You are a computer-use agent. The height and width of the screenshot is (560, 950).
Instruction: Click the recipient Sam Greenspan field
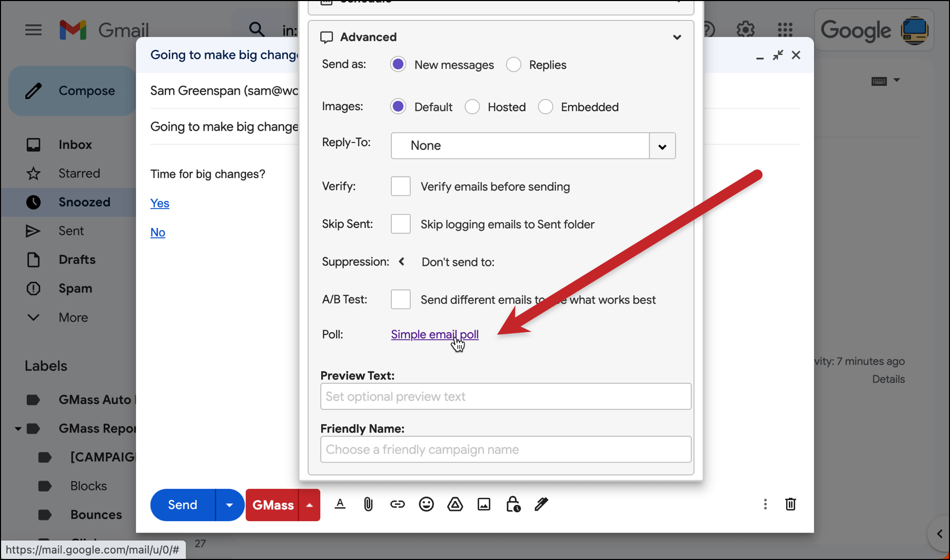click(224, 91)
